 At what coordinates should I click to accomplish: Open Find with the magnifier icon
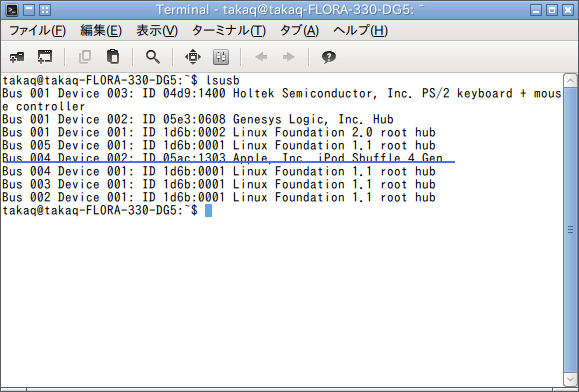click(153, 57)
